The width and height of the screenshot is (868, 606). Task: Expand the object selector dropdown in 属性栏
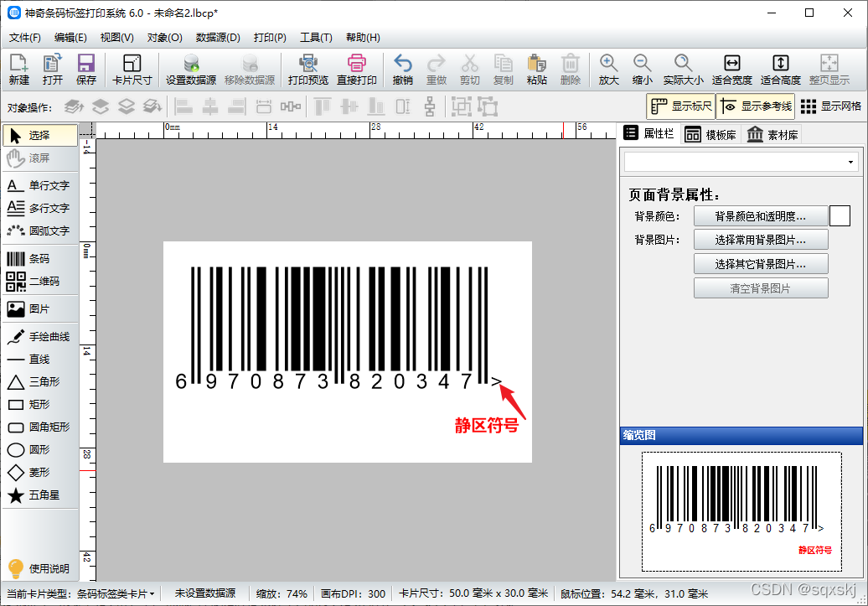[x=850, y=163]
